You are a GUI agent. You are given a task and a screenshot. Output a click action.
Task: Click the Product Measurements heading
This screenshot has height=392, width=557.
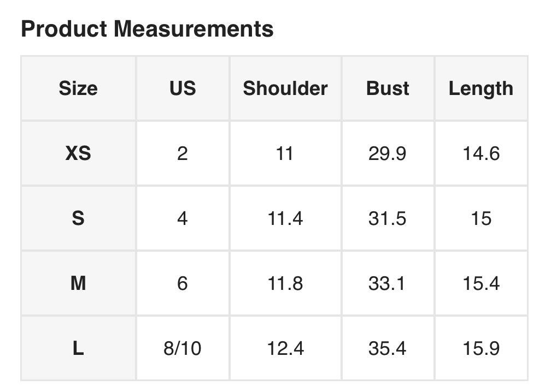147,29
